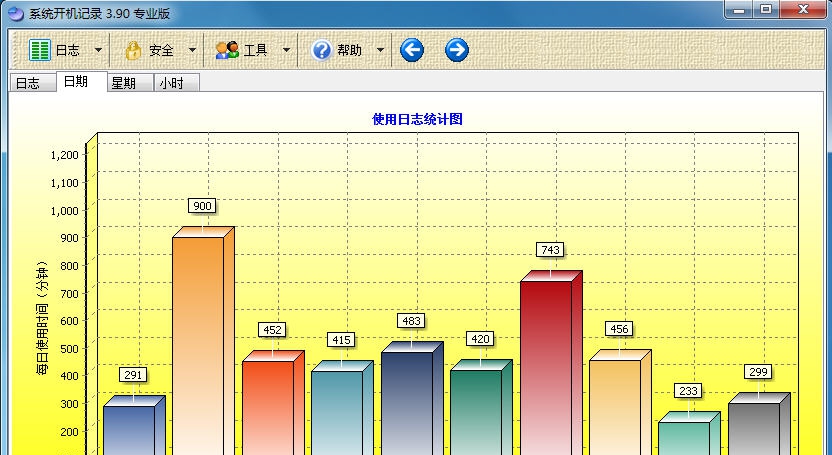Viewport: 832px width, 455px height.
Task: Open the 工具 toolbar menu label
Action: (255, 50)
